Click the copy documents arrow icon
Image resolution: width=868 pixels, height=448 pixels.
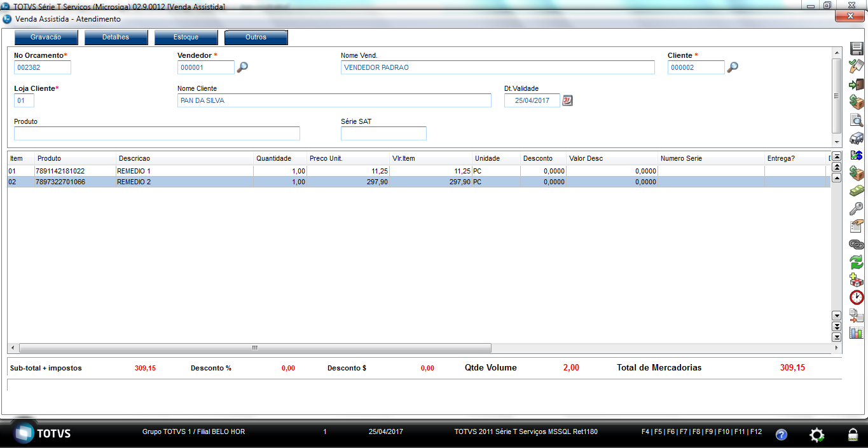click(857, 315)
